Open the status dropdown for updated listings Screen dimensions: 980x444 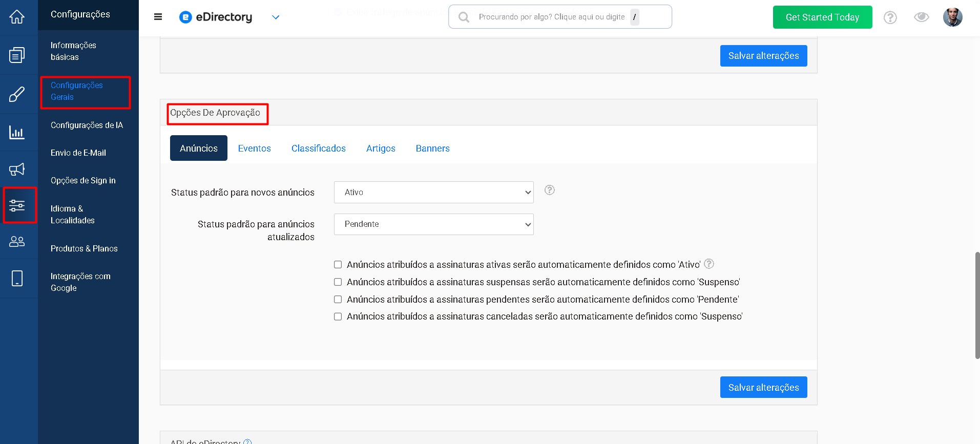coord(433,224)
